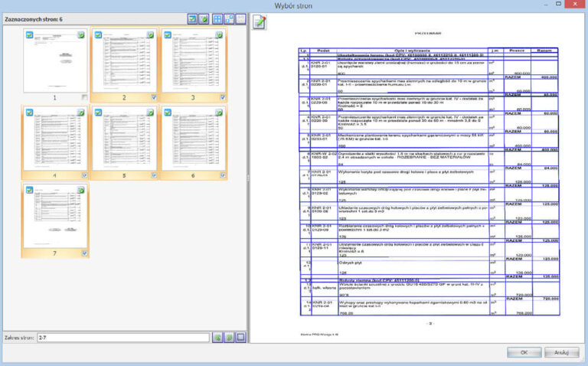Untick the checkbox under page 3
Viewport: 588px width, 366px height.
(223, 97)
